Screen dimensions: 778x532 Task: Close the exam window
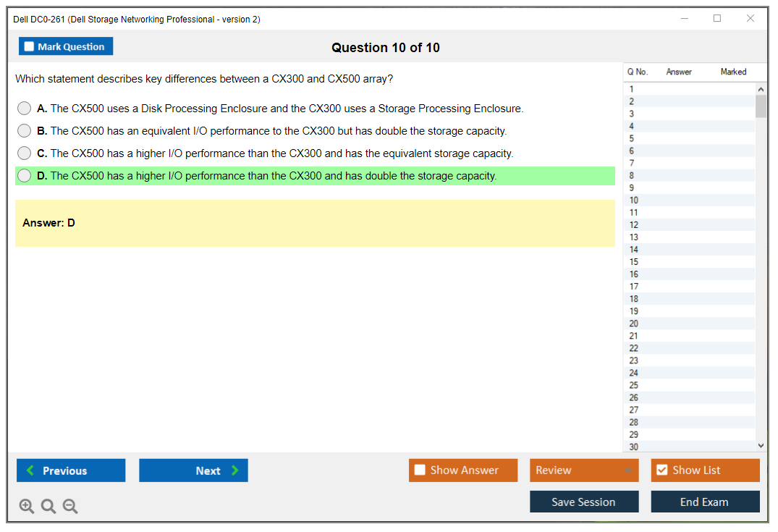pyautogui.click(x=750, y=19)
